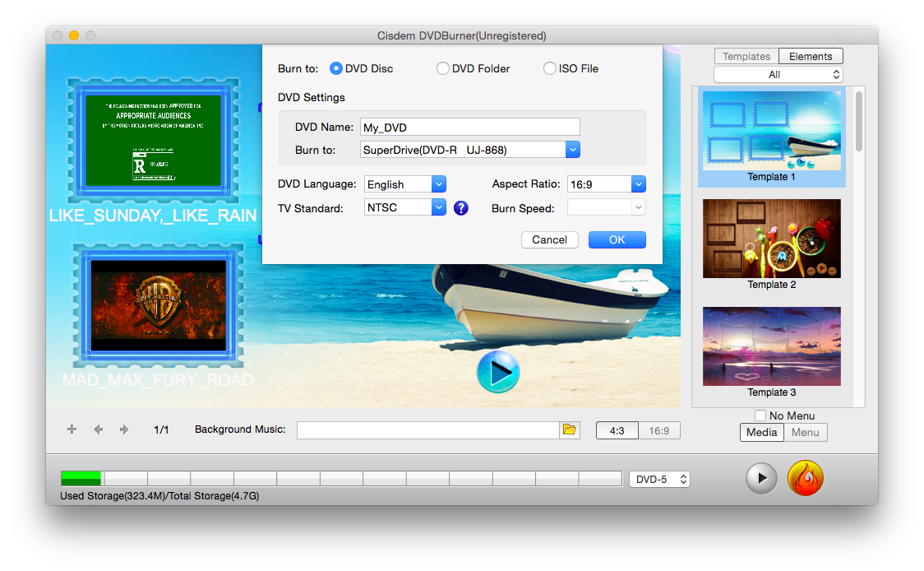Enable the No Menu checkbox
The height and width of the screenshot is (571, 924).
[760, 415]
